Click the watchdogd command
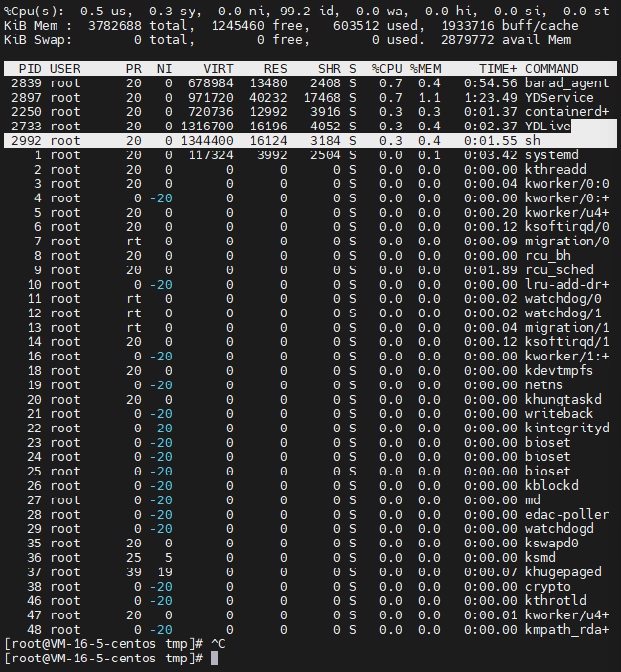The image size is (621, 672). 560,528
